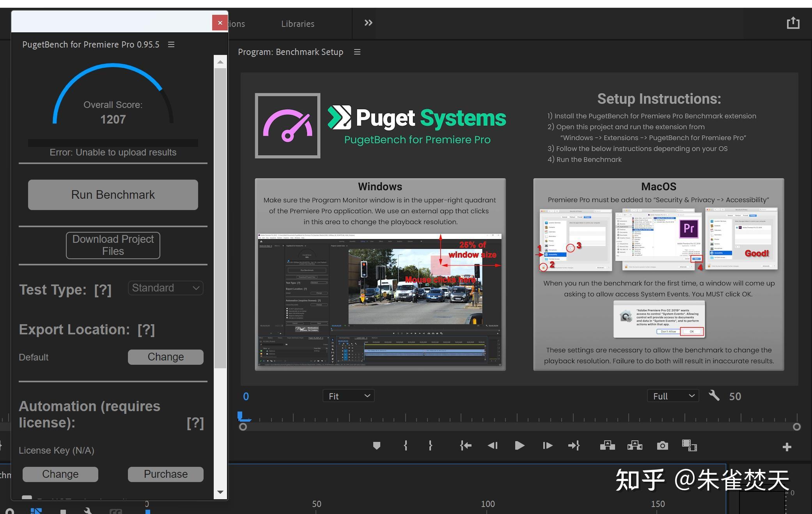Screen dimensions: 812x514
Task: Click the Mark Out button
Action: tap(430, 445)
